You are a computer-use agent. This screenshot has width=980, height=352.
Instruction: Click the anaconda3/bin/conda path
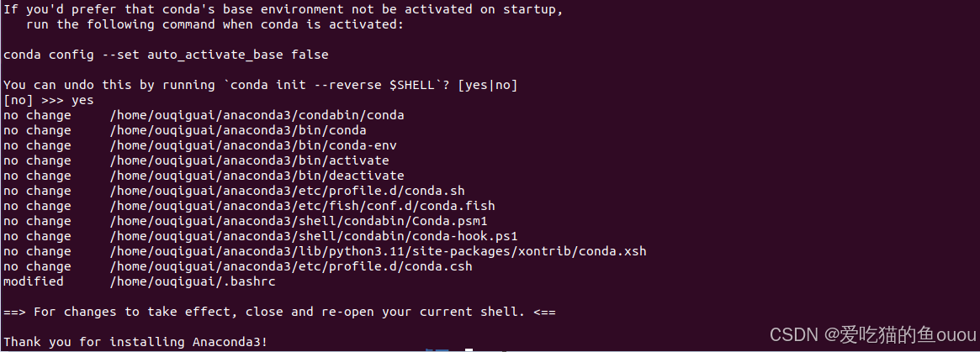click(238, 130)
